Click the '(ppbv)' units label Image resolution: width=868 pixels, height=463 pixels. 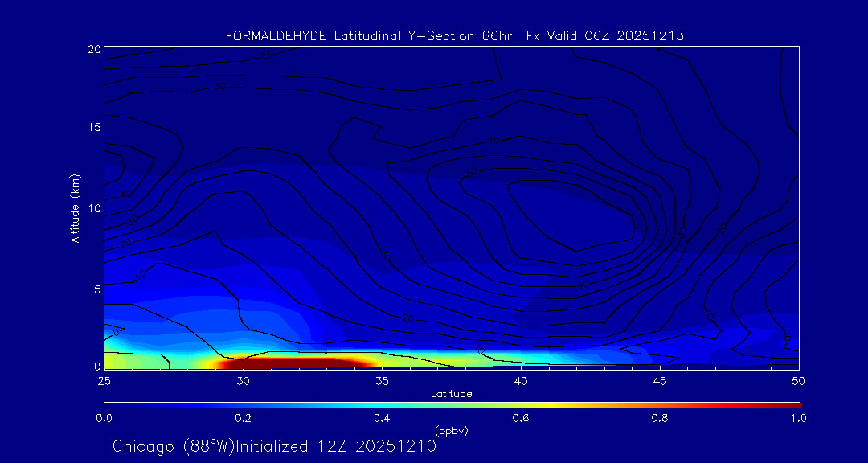click(451, 431)
